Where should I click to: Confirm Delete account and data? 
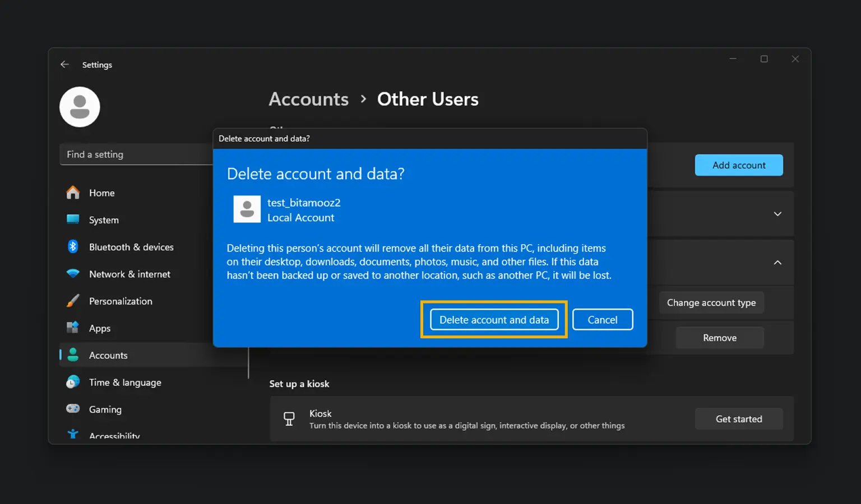(x=494, y=320)
